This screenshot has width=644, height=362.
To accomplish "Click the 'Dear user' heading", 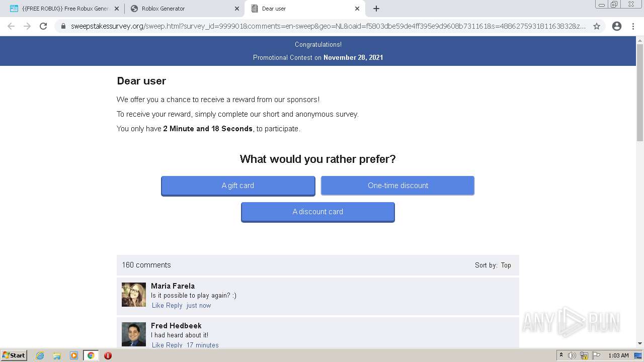I will tap(141, 81).
